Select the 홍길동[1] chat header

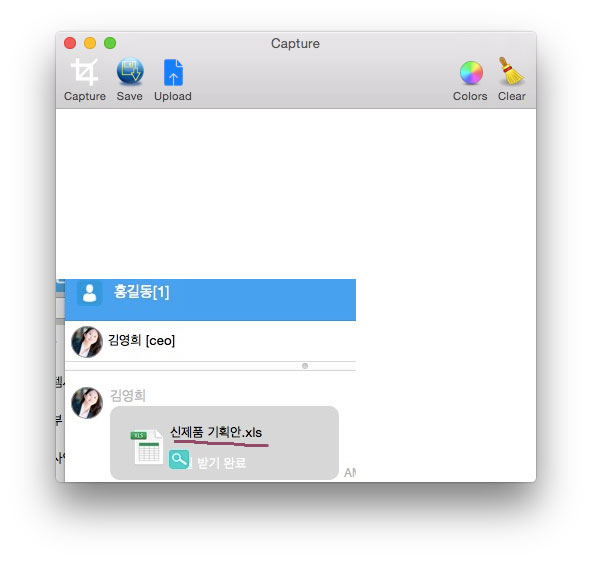pos(210,300)
